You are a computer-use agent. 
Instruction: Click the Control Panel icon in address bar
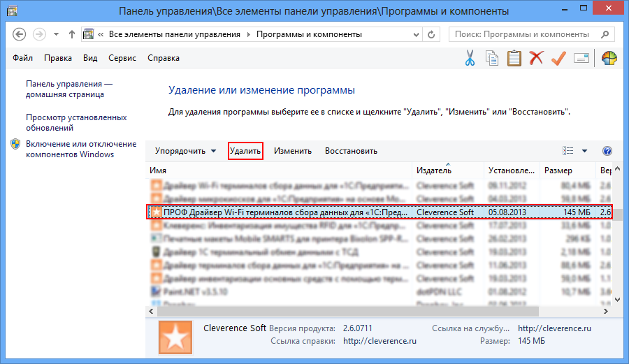point(88,34)
